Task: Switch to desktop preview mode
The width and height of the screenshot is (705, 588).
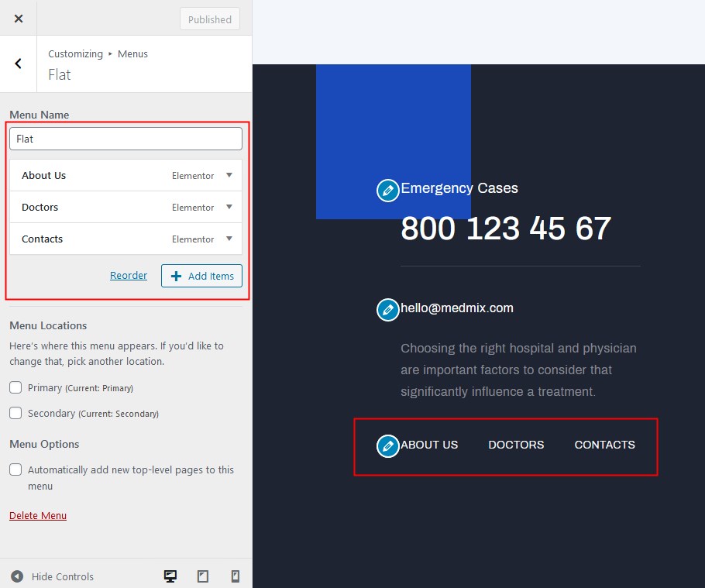Action: 170,576
